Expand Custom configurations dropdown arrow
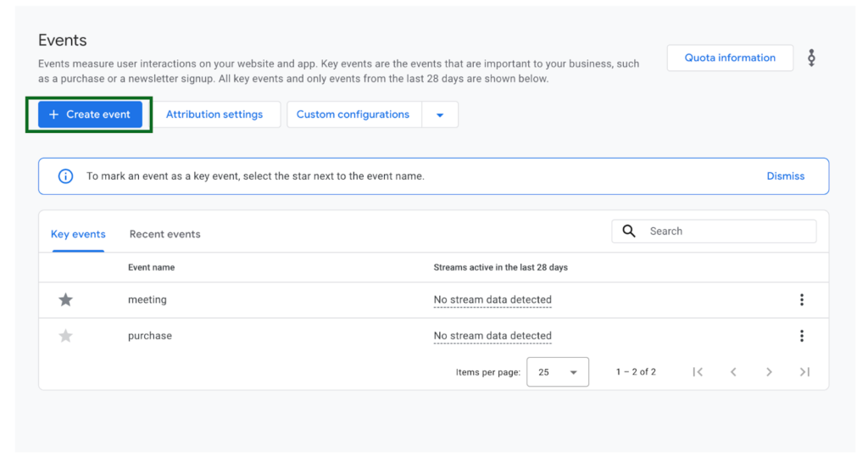This screenshot has width=868, height=457. tap(440, 114)
